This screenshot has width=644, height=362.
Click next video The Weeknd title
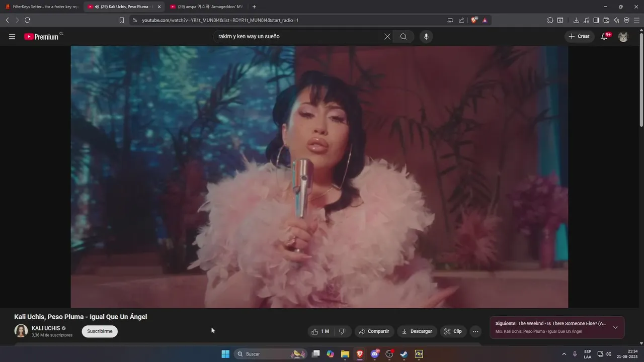coord(562,324)
